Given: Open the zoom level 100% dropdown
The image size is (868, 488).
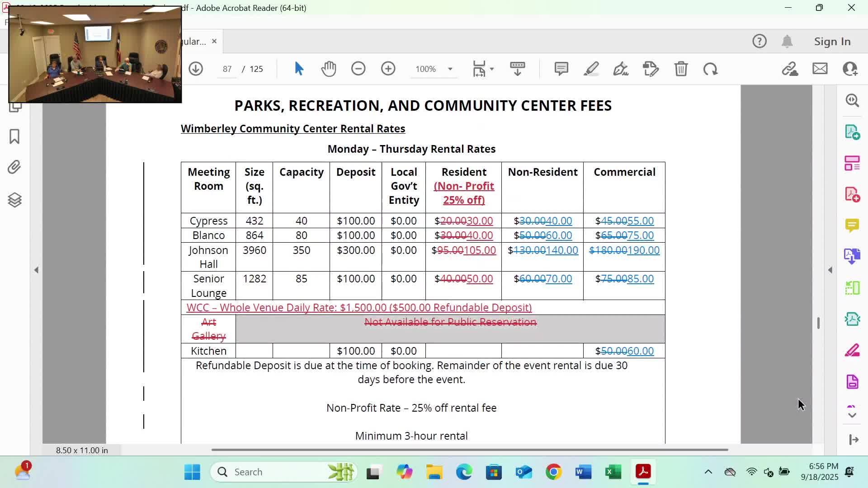Looking at the screenshot, I should [x=450, y=69].
